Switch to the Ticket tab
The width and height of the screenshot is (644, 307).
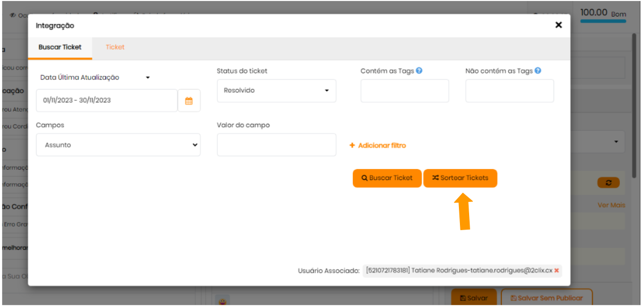(x=115, y=47)
